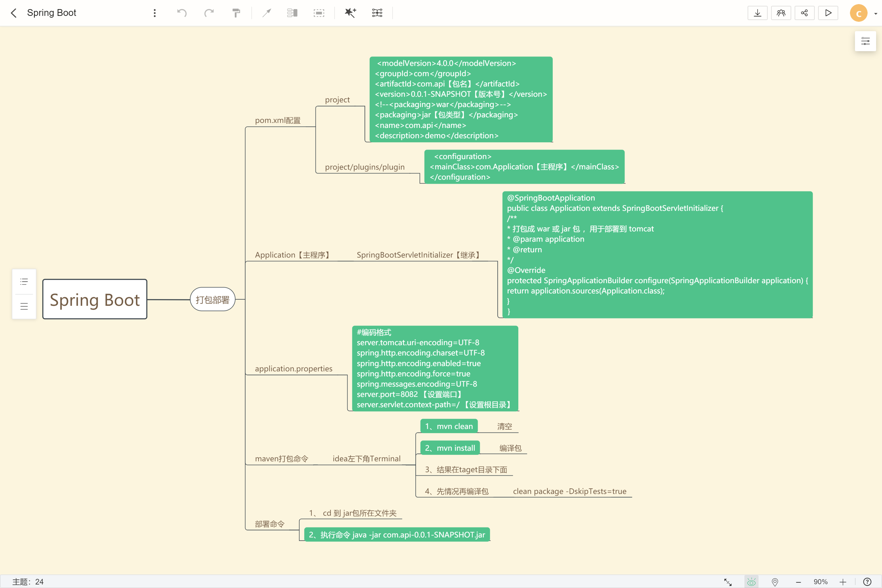Add a boundary frame from the toolbar
Image resolution: width=882 pixels, height=588 pixels.
coord(319,13)
